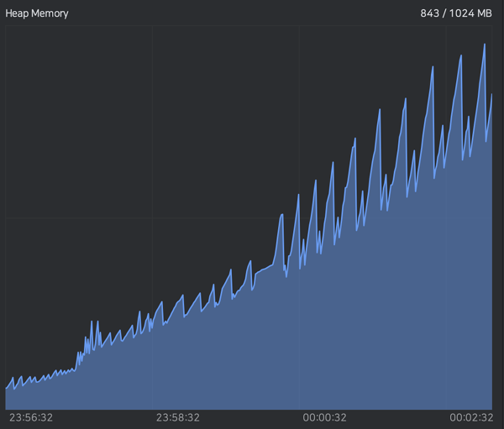This screenshot has height=429, width=504.
Task: Click the 00:00:32 time axis label
Action: 324,417
